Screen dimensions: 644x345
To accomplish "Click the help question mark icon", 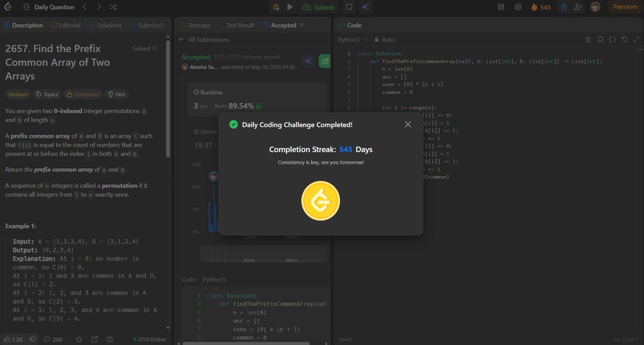I will (x=110, y=339).
